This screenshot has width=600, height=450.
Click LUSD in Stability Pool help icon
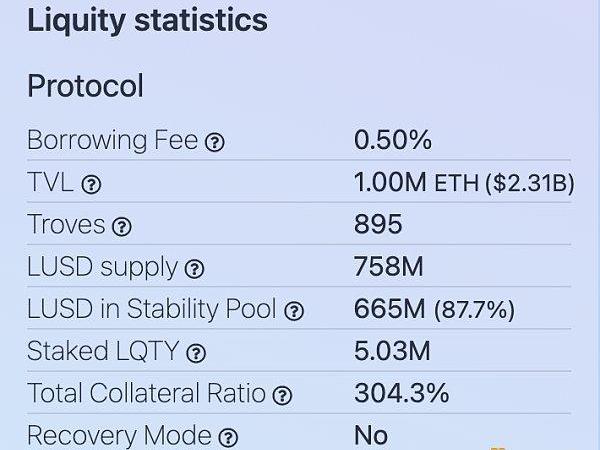(x=294, y=311)
